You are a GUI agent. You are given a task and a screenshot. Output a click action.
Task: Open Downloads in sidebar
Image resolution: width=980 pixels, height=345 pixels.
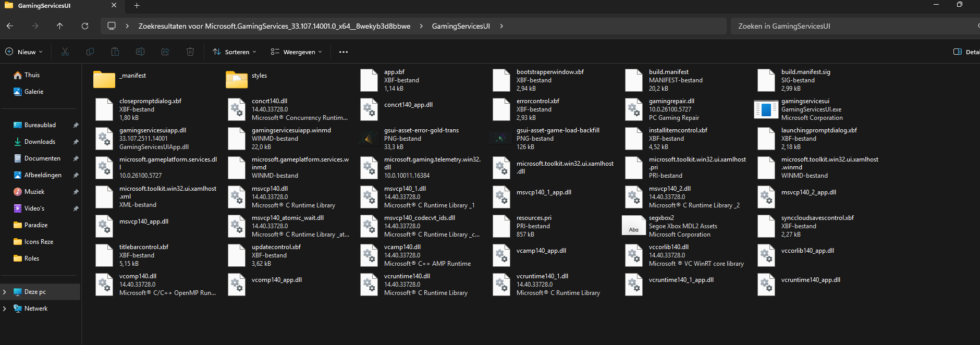(40, 142)
